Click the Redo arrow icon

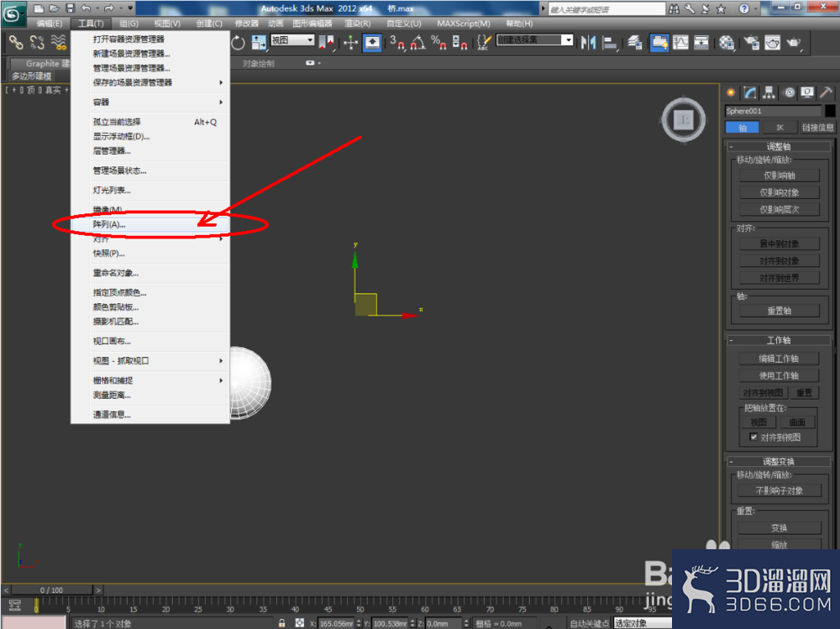click(108, 8)
